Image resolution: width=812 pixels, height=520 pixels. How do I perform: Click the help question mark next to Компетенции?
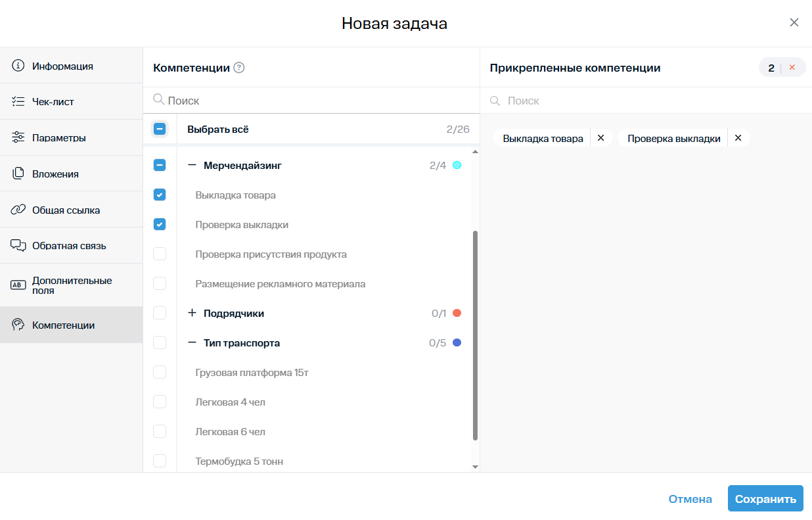239,68
